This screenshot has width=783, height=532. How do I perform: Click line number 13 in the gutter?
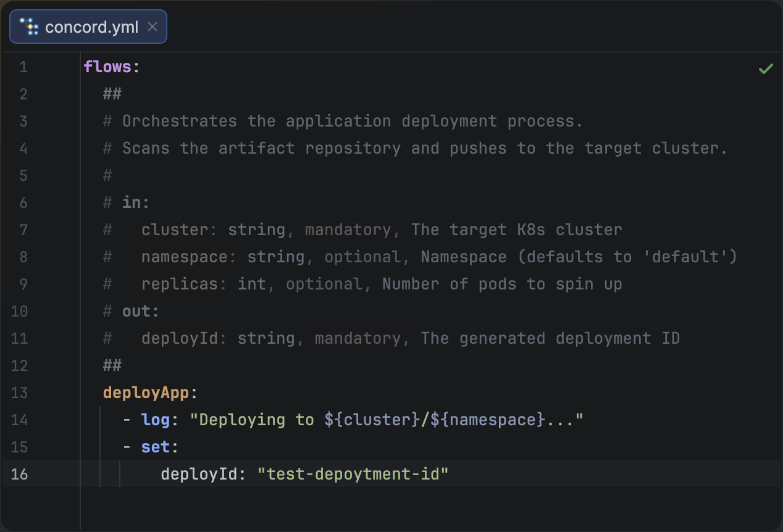pyautogui.click(x=19, y=393)
